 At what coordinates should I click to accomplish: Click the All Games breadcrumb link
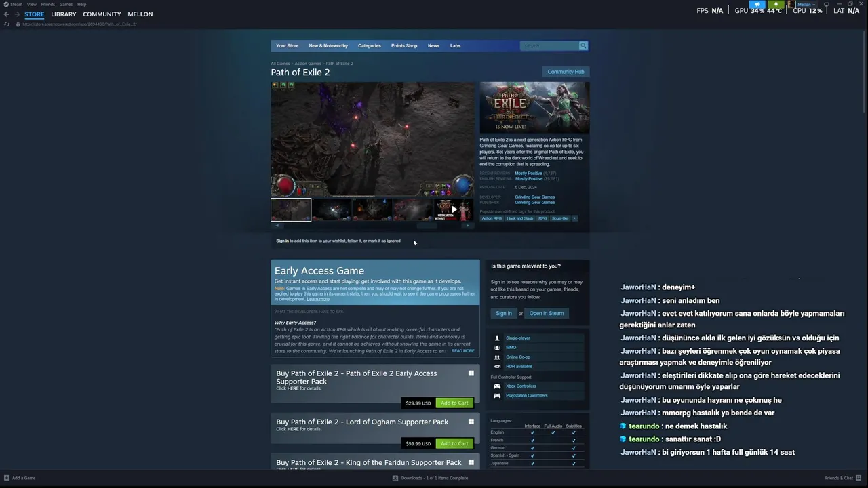click(280, 64)
